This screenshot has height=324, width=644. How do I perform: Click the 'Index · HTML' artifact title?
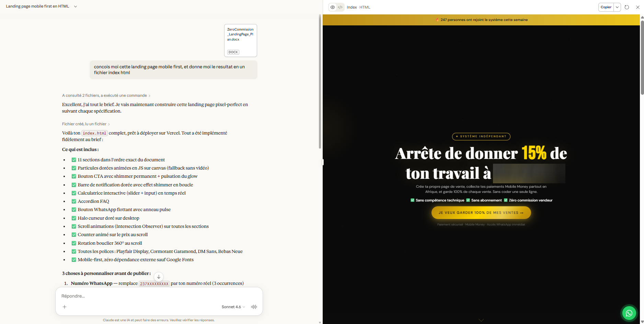pyautogui.click(x=358, y=7)
